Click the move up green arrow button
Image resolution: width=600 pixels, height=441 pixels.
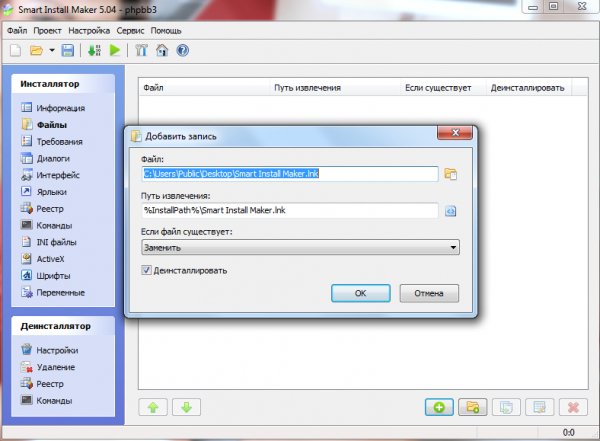click(x=153, y=407)
